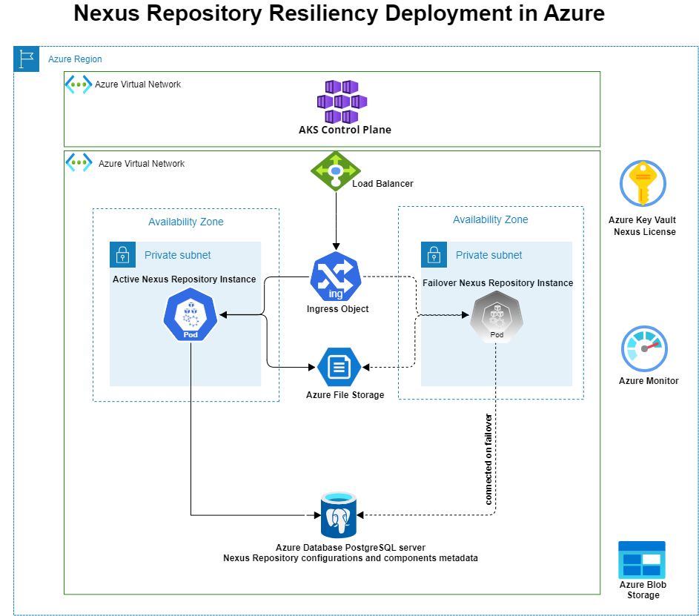Click the Azure File Storage icon
This screenshot has width=699, height=616.
pyautogui.click(x=339, y=367)
